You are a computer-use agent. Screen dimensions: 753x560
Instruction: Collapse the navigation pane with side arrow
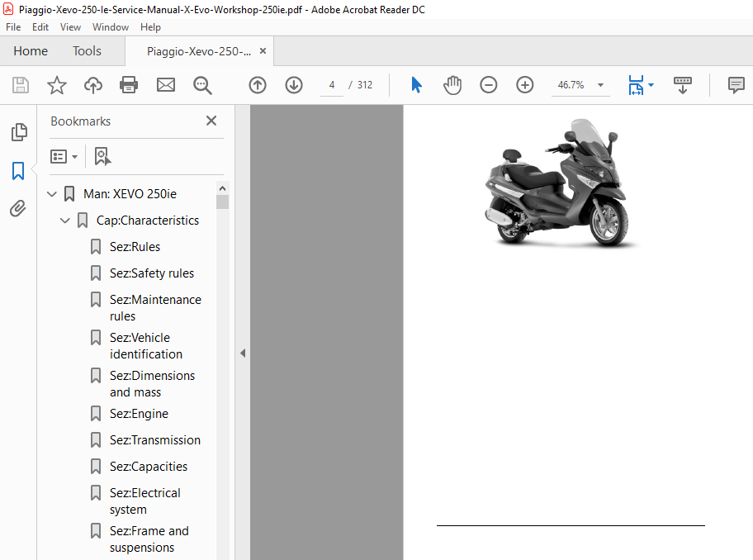click(x=243, y=353)
